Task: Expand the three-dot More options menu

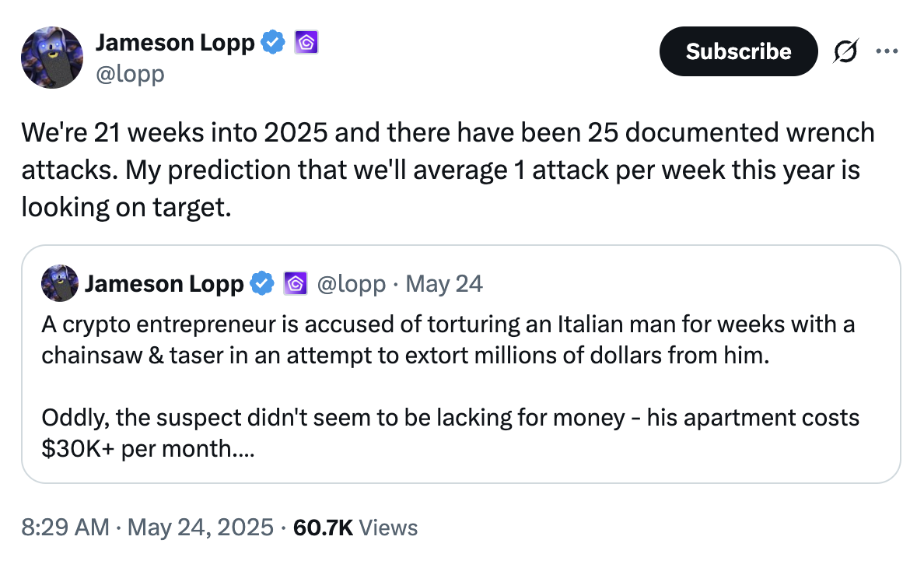Action: click(x=886, y=51)
